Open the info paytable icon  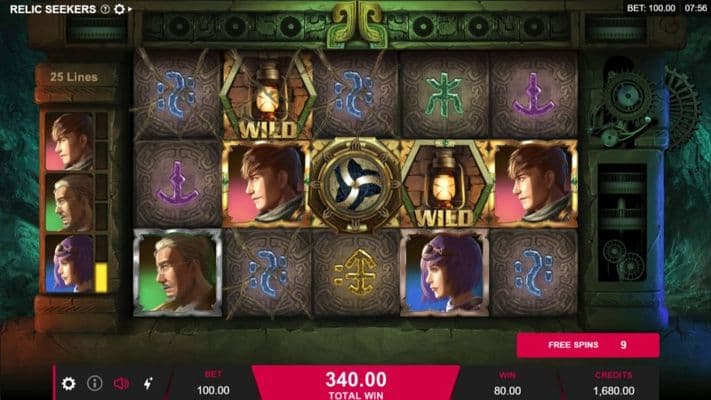pos(94,384)
